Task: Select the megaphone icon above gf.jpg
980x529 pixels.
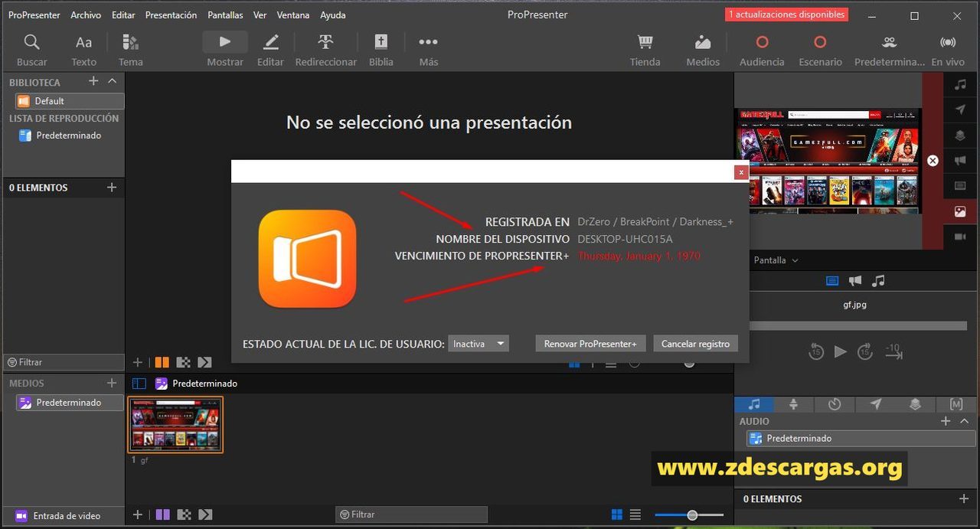Action: [x=855, y=281]
